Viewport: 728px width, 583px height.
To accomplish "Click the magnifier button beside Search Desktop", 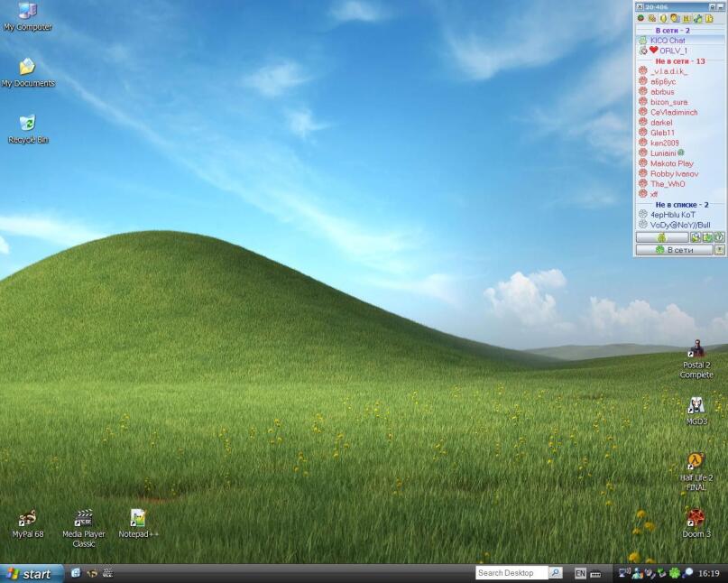I will 556,573.
